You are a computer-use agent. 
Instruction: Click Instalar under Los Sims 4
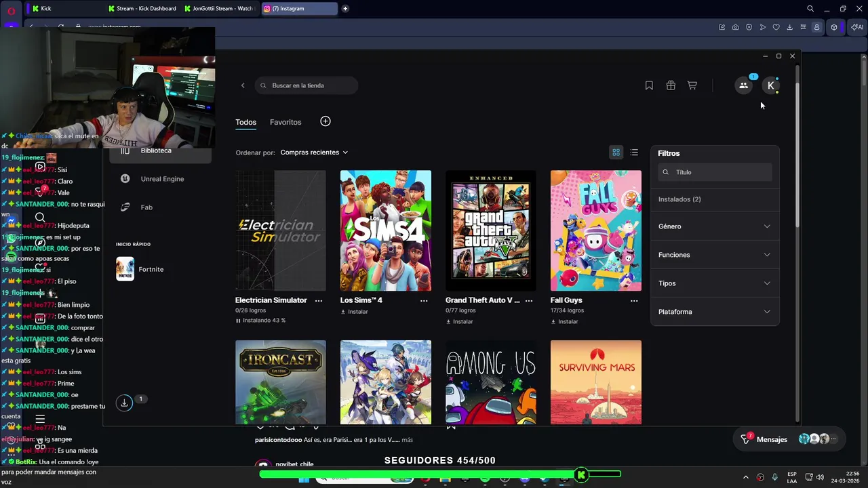coord(354,312)
